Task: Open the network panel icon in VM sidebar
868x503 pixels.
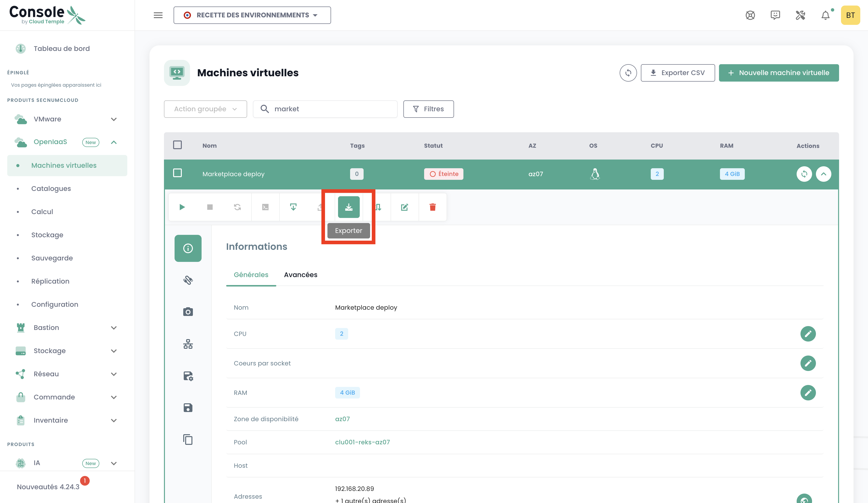Action: pyautogui.click(x=188, y=344)
